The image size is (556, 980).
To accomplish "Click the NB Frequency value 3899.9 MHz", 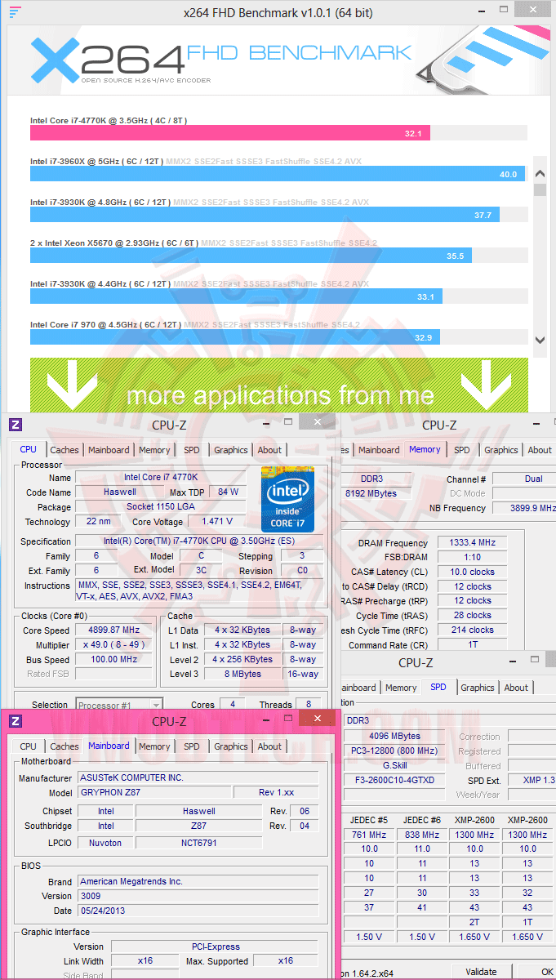I will 523,508.
